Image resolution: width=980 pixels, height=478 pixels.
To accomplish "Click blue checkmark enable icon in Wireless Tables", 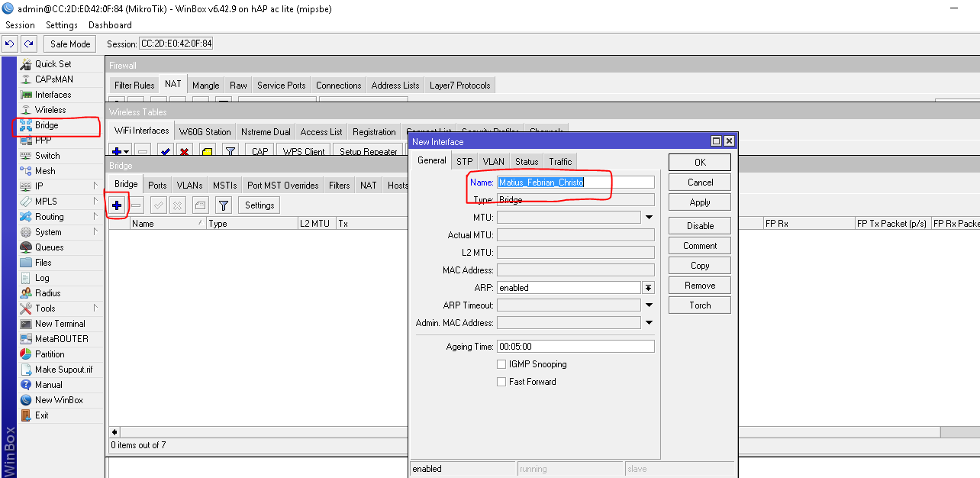I will click(165, 151).
